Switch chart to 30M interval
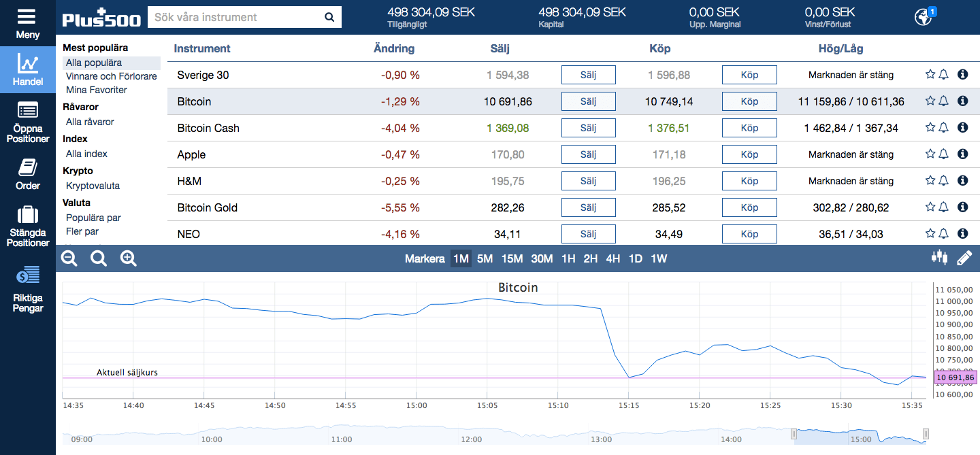Viewport: 980px width, 455px height. (542, 258)
